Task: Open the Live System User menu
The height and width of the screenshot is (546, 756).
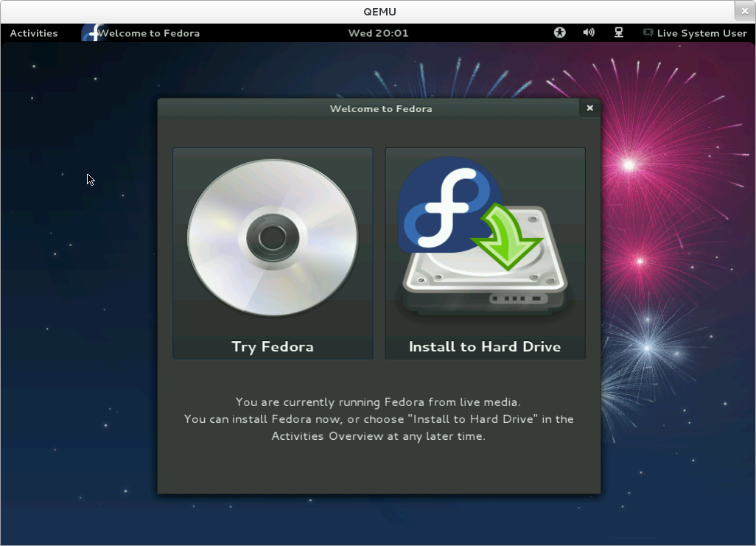Action: click(x=695, y=33)
